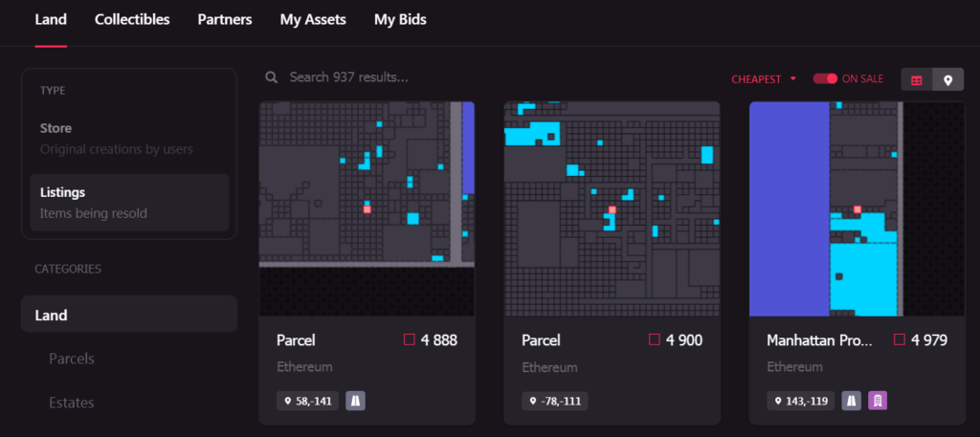Click coordinates tag -78,-111
The height and width of the screenshot is (437, 980).
[555, 401]
